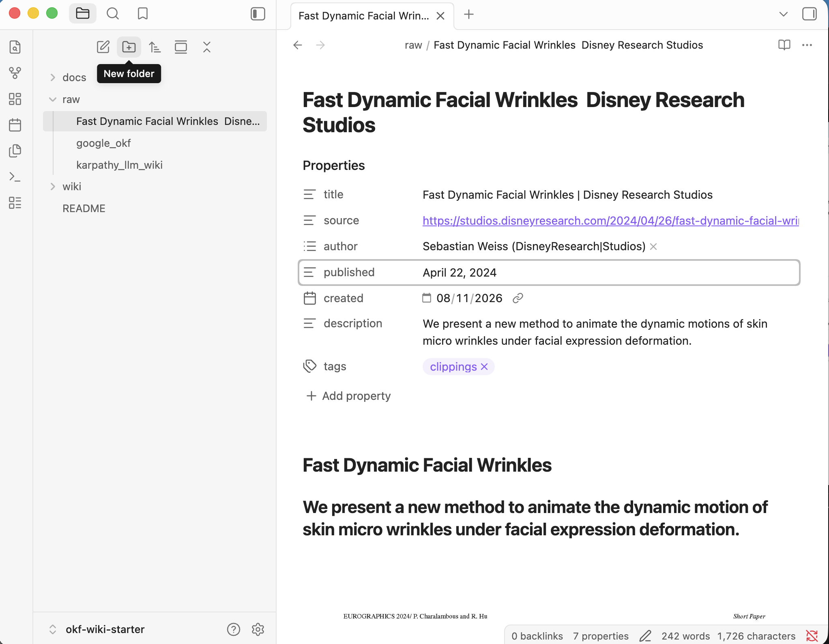Viewport: 829px width, 644px height.
Task: Click the Properties heading
Action: tap(334, 165)
